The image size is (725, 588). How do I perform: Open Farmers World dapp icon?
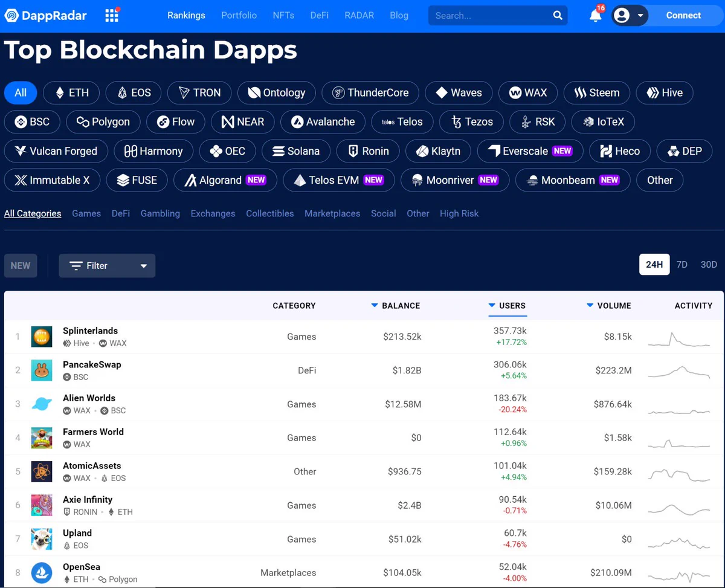pos(42,438)
